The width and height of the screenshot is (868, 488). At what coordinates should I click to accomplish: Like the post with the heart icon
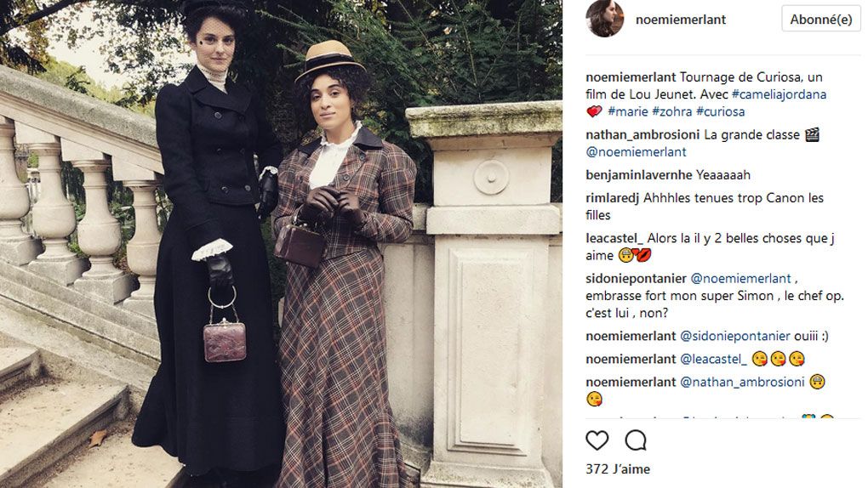[597, 441]
